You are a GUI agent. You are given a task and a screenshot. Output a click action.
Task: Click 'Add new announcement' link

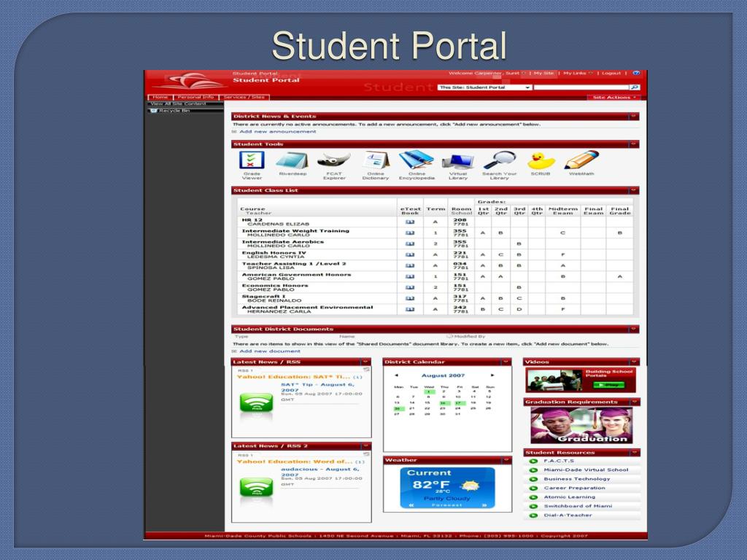[277, 131]
